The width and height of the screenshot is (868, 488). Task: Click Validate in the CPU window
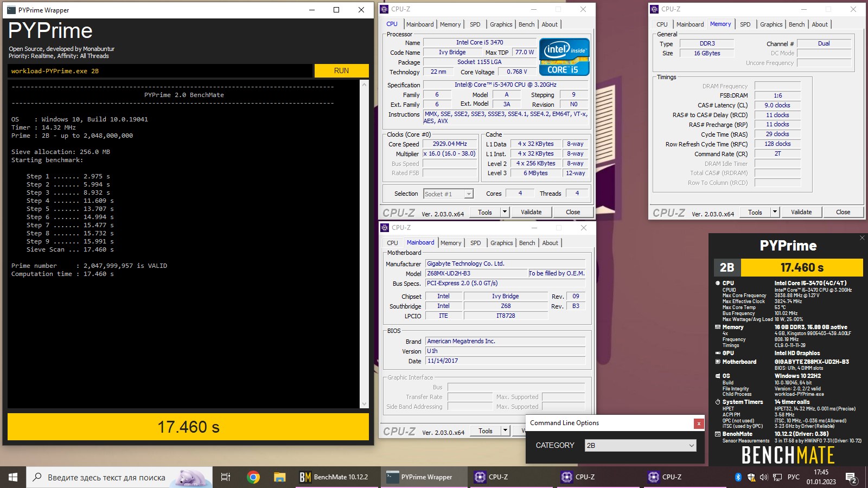click(x=531, y=212)
